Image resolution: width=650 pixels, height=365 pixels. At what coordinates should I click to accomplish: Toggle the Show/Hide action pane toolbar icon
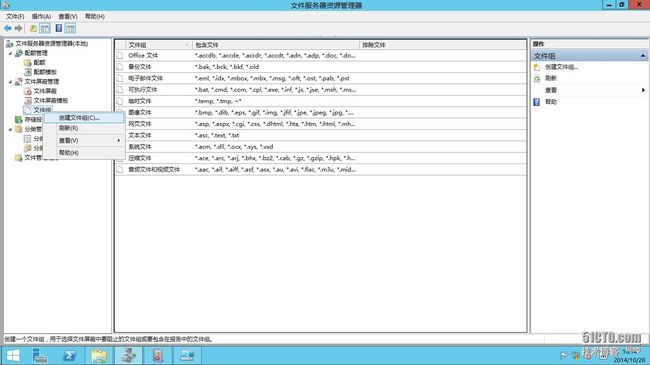(x=70, y=28)
